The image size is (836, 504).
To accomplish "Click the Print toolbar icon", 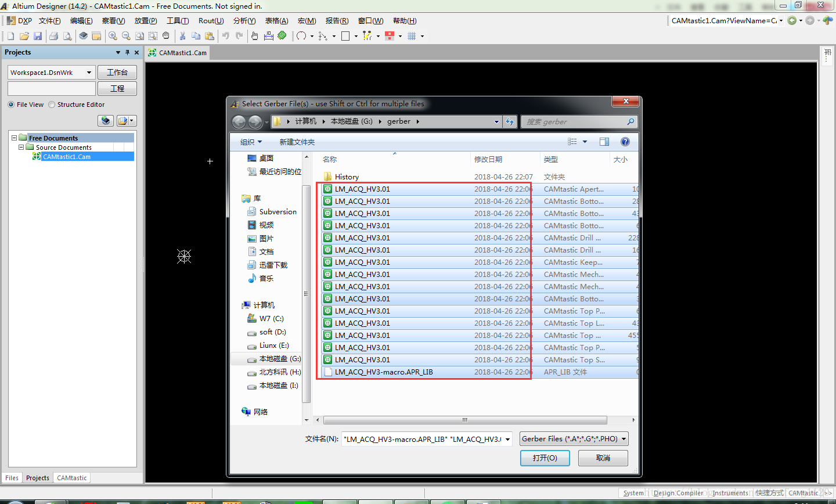I will click(x=54, y=36).
